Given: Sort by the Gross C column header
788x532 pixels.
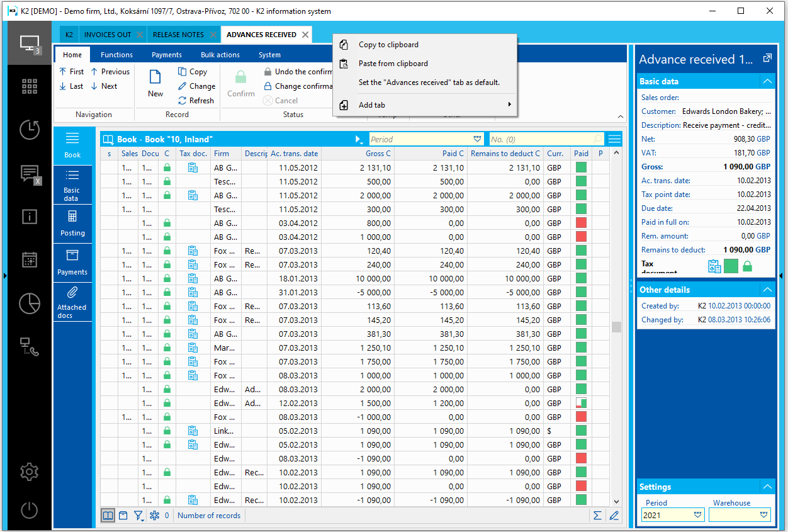Looking at the screenshot, I should click(357, 153).
